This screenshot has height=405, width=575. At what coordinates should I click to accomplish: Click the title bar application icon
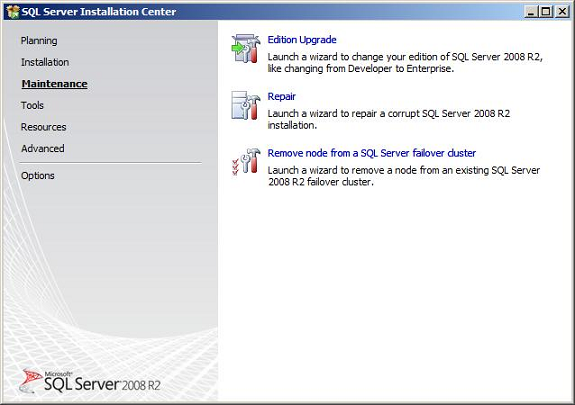pos(13,12)
